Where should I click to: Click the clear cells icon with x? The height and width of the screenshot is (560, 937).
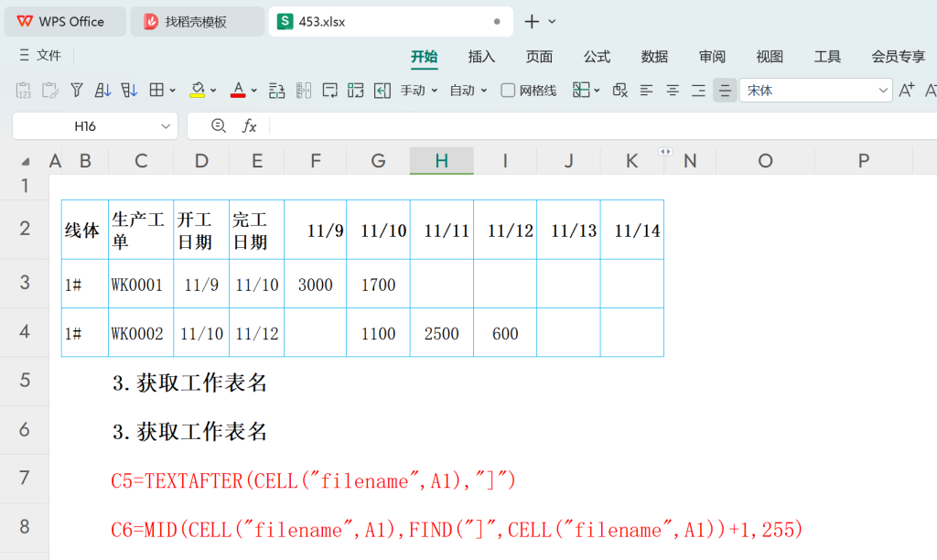coord(620,91)
